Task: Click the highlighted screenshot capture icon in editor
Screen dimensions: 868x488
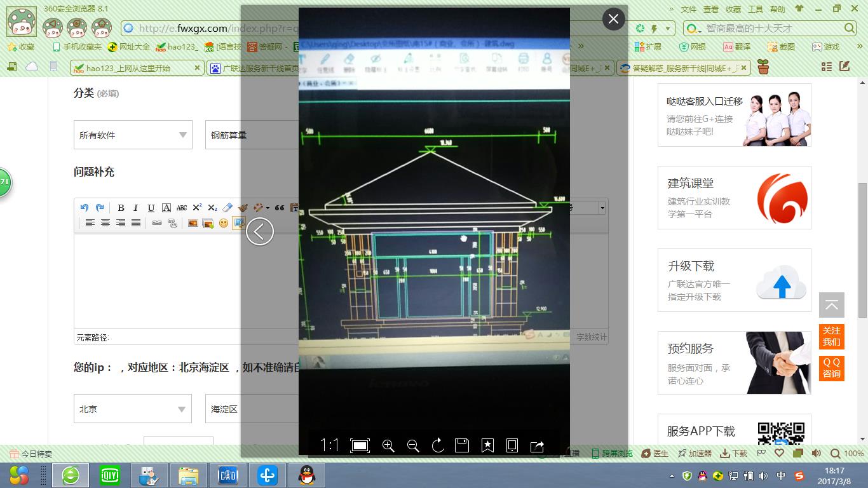Action: 239,223
